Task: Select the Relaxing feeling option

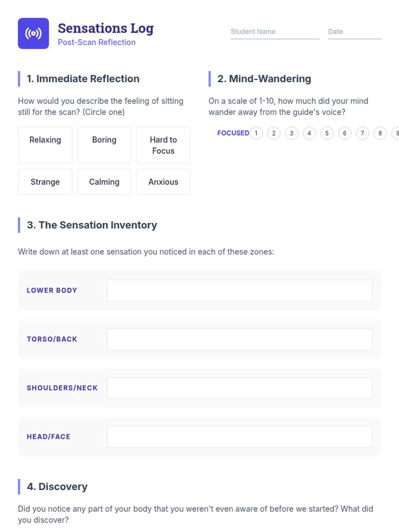Action: [45, 145]
